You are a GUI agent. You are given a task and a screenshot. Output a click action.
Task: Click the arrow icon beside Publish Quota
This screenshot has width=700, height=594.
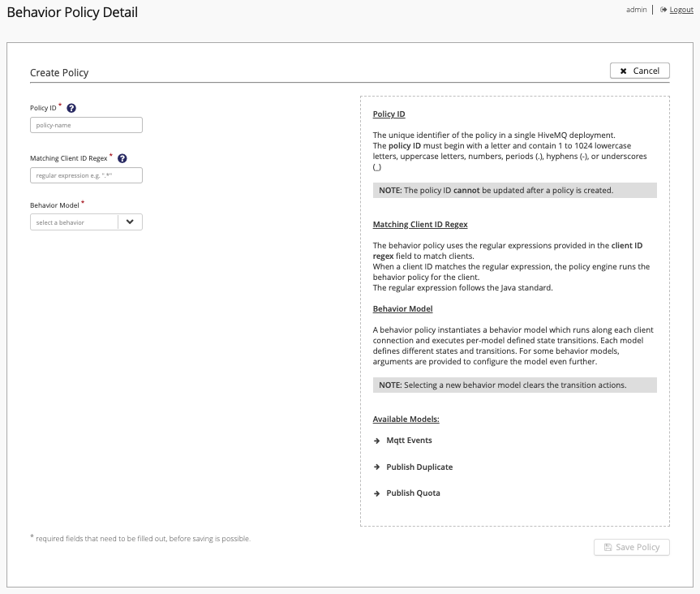click(377, 493)
